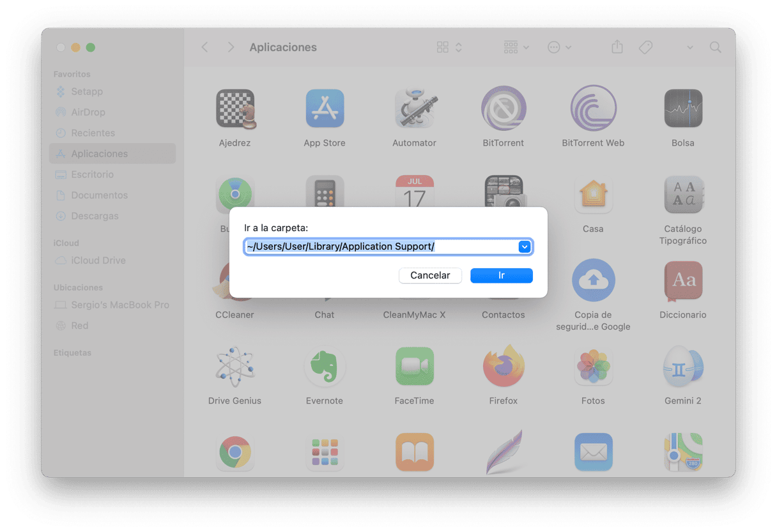The width and height of the screenshot is (777, 532).
Task: Select the Google Chrome icon
Action: click(x=235, y=453)
